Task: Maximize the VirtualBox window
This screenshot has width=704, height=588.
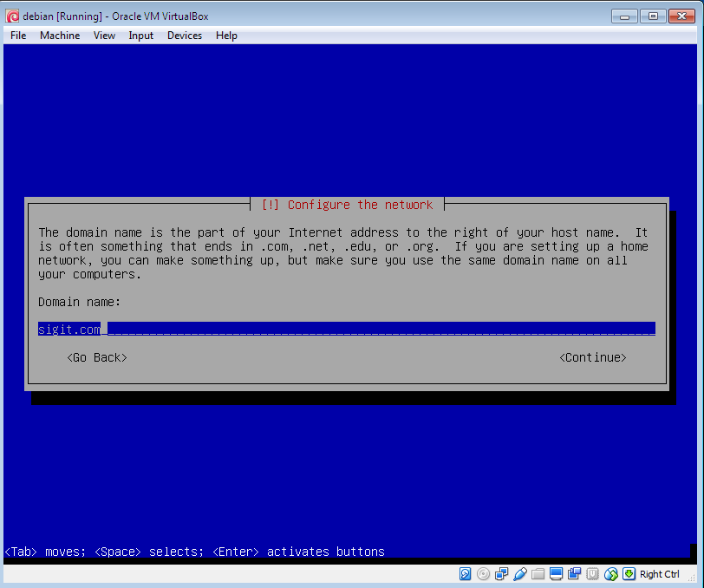Action: 653,16
